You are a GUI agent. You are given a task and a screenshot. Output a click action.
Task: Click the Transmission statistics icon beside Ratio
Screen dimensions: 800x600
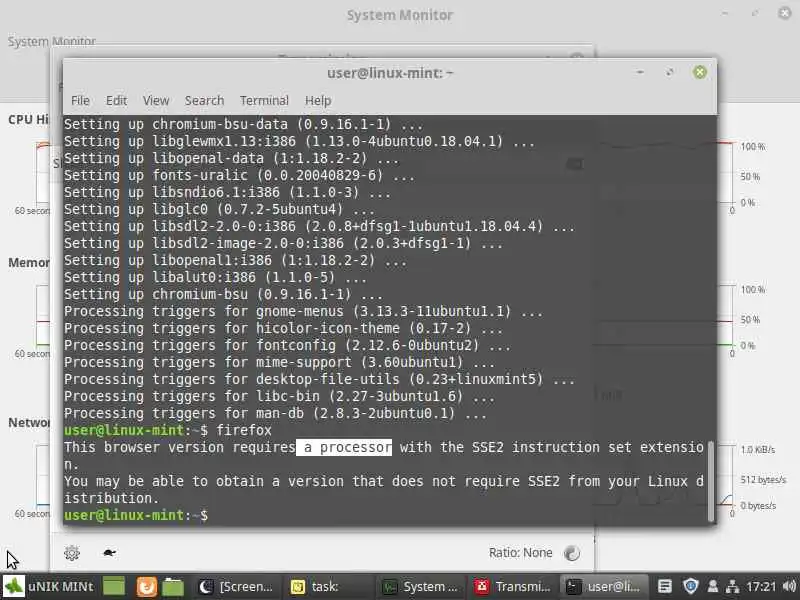(572, 553)
